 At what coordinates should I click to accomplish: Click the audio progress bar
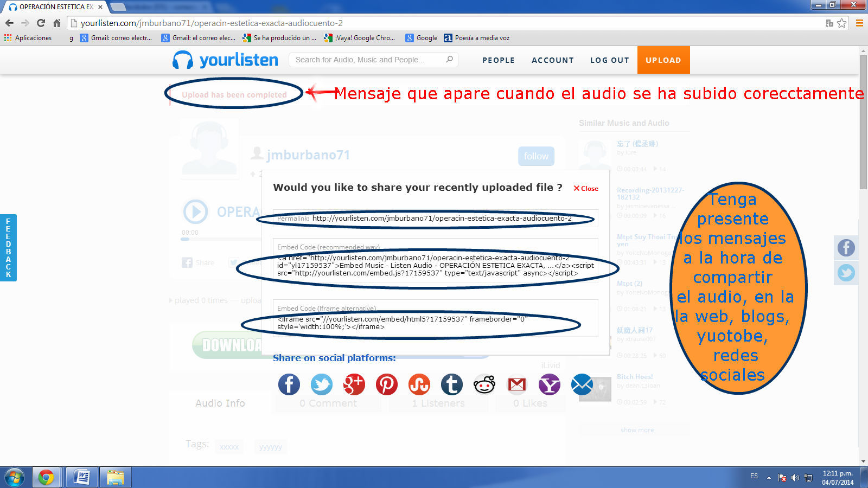(222, 239)
